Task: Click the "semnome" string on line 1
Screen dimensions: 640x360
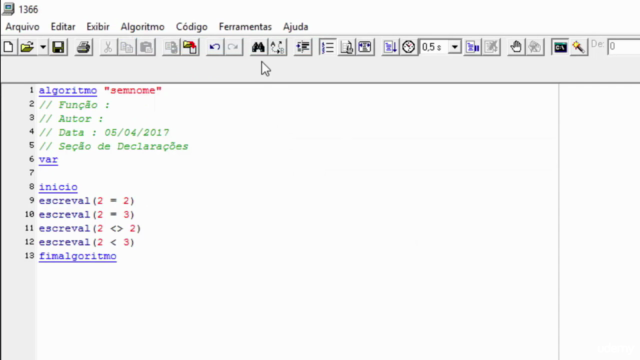Action: click(133, 90)
